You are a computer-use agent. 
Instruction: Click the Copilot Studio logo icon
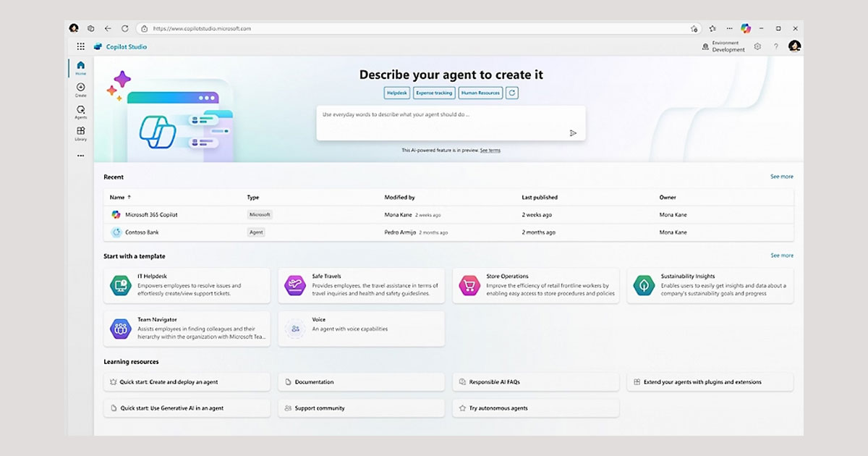(x=98, y=46)
